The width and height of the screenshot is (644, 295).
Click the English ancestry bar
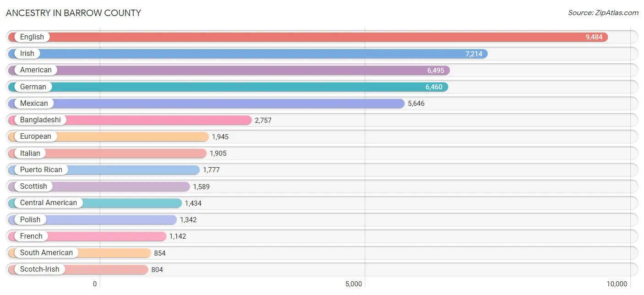click(x=308, y=37)
